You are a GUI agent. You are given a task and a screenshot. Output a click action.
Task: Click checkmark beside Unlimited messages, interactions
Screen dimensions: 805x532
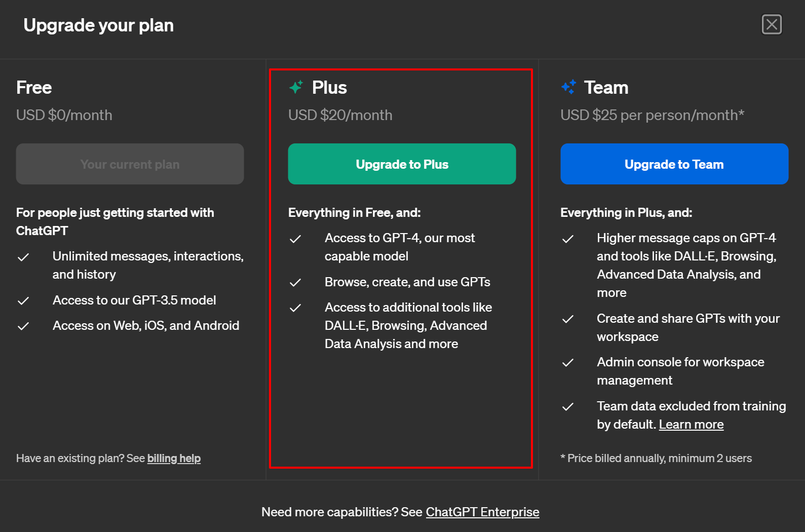point(23,257)
